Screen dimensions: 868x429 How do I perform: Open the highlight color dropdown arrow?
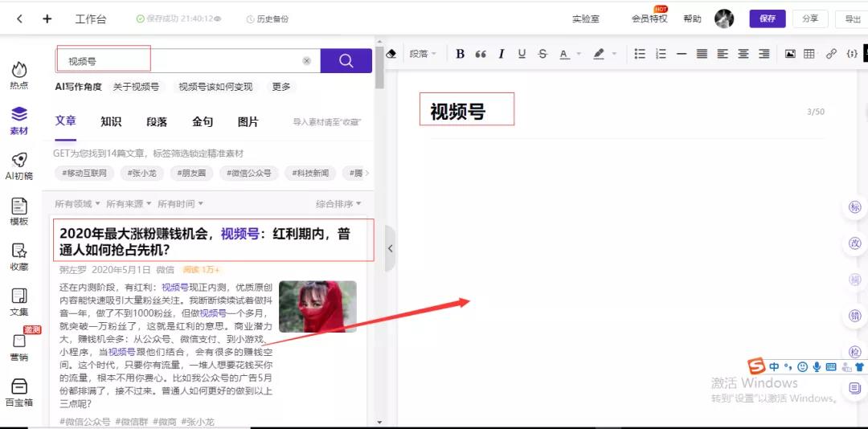[x=614, y=54]
